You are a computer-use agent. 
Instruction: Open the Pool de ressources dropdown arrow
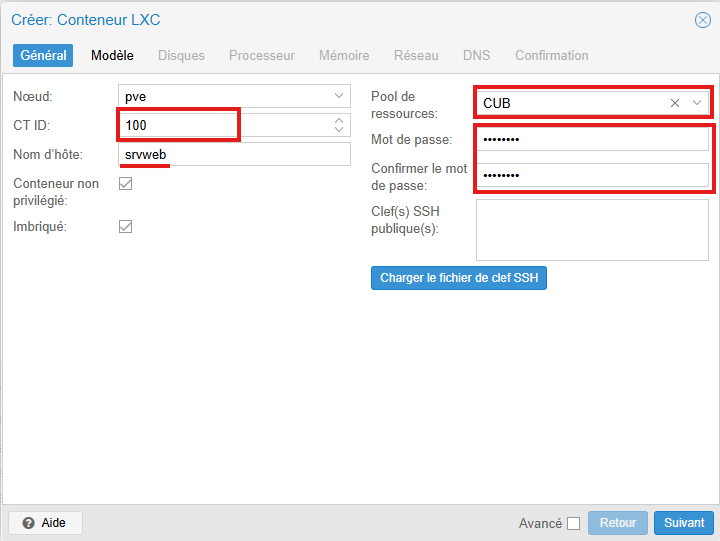pos(697,103)
